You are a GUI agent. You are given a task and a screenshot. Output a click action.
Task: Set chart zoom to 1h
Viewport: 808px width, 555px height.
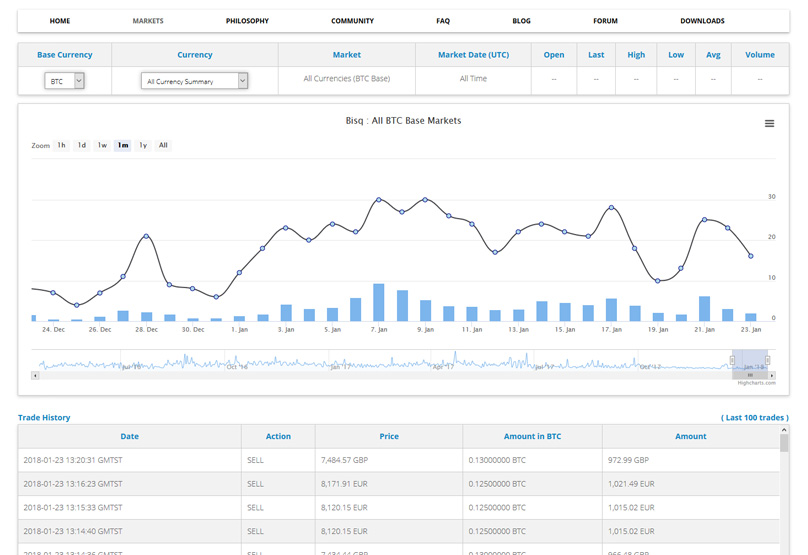[61, 145]
